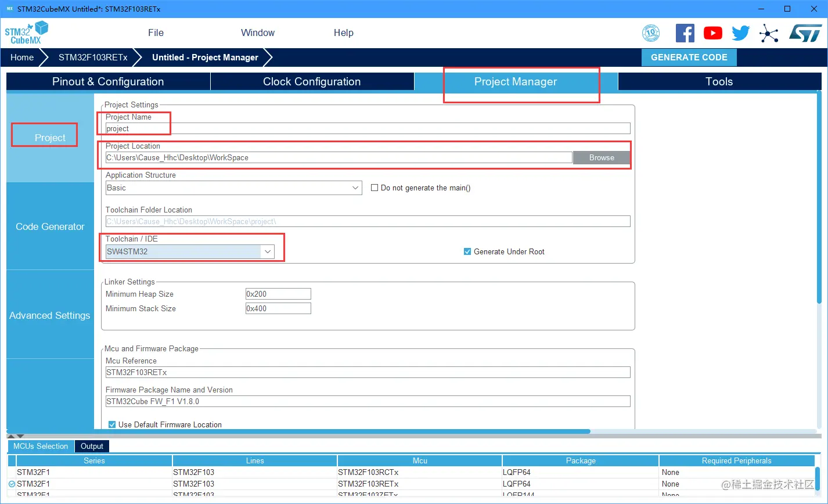Go to STM32F103RETx breadcrumb
The image size is (828, 504).
tap(93, 57)
